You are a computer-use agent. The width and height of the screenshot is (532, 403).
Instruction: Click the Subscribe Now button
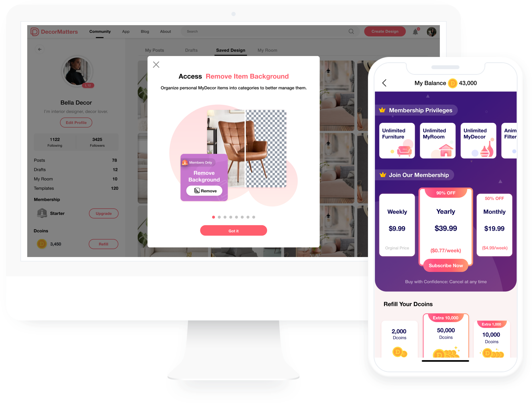click(x=446, y=265)
